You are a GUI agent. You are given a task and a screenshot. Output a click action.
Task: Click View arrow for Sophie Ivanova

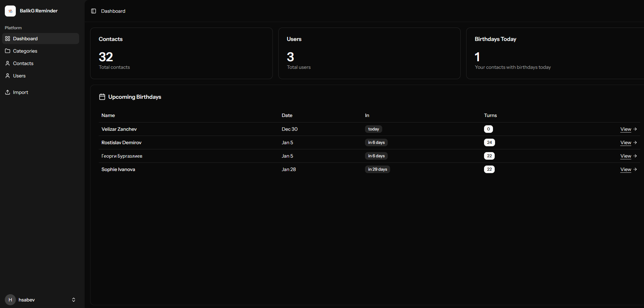click(635, 169)
